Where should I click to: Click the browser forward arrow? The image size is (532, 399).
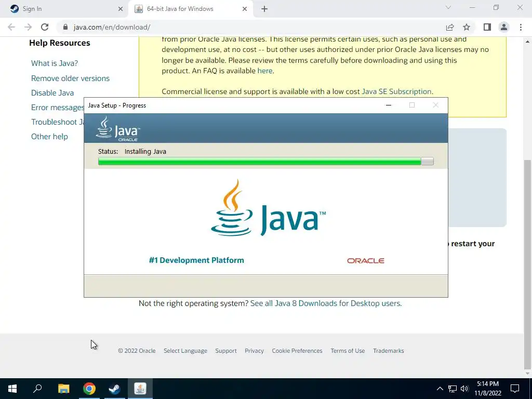28,27
